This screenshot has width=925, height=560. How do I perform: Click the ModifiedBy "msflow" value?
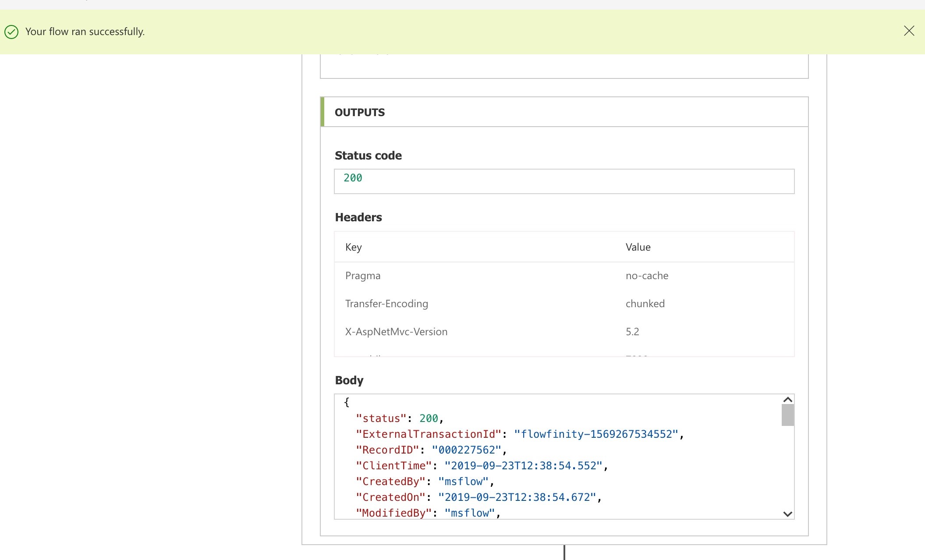pos(469,513)
